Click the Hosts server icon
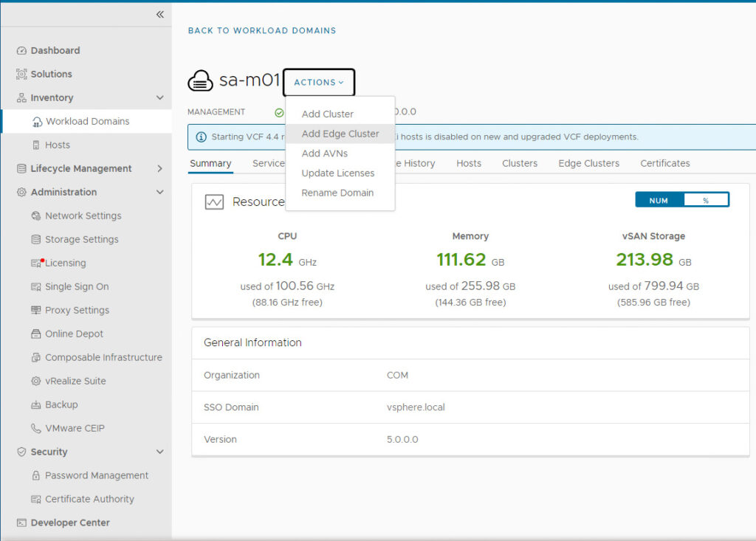Screen dimensions: 756x541 pyautogui.click(x=35, y=145)
